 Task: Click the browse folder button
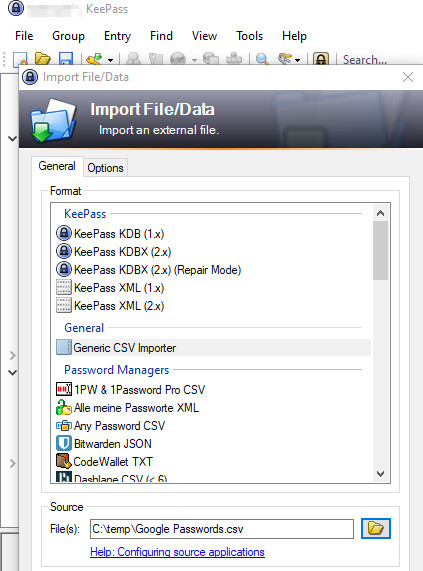(376, 528)
